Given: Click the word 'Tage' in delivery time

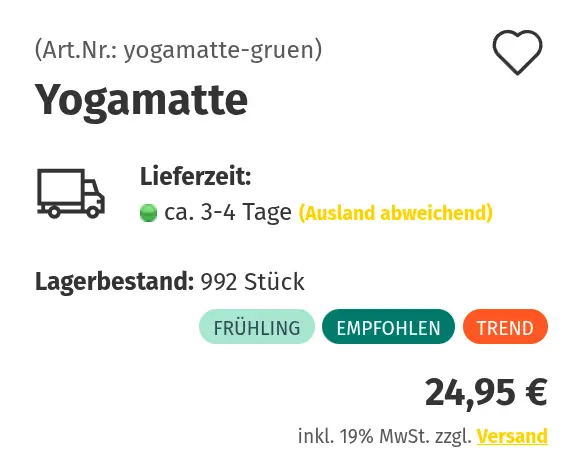Looking at the screenshot, I should click(x=267, y=213).
